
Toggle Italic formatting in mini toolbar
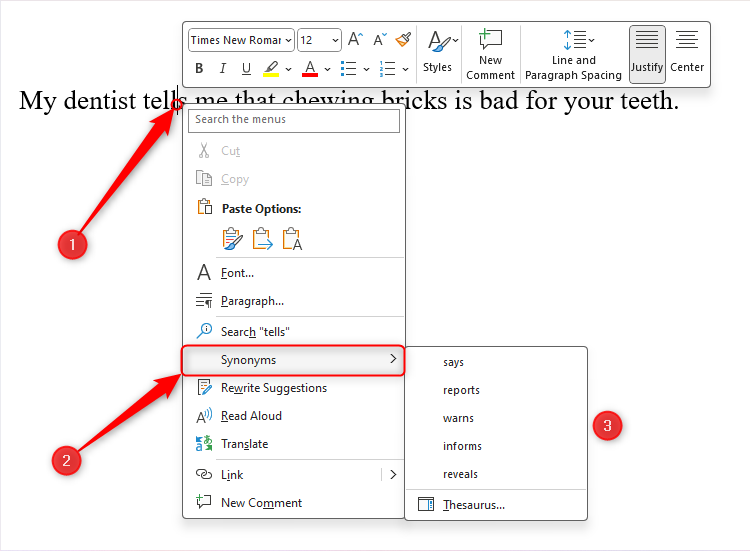click(x=222, y=68)
